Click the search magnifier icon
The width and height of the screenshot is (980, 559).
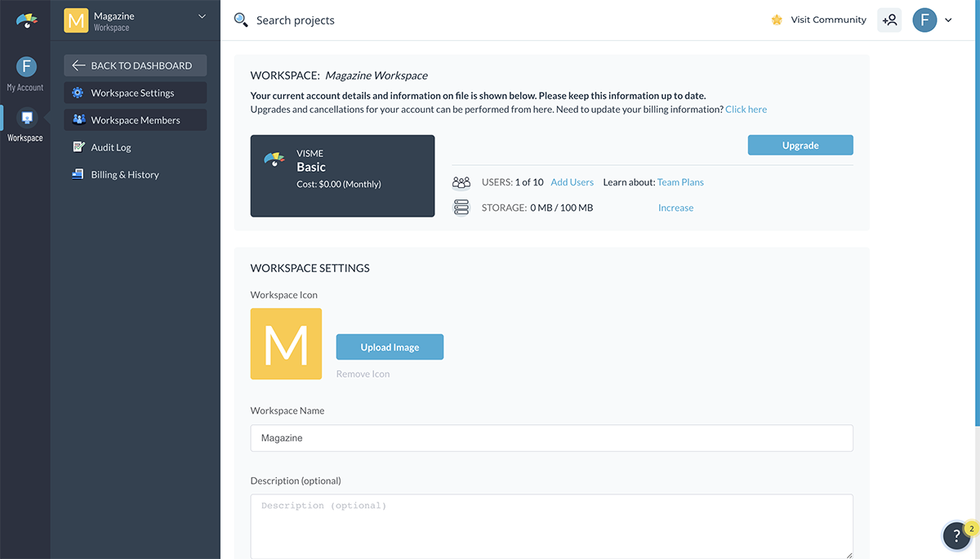pyautogui.click(x=241, y=20)
